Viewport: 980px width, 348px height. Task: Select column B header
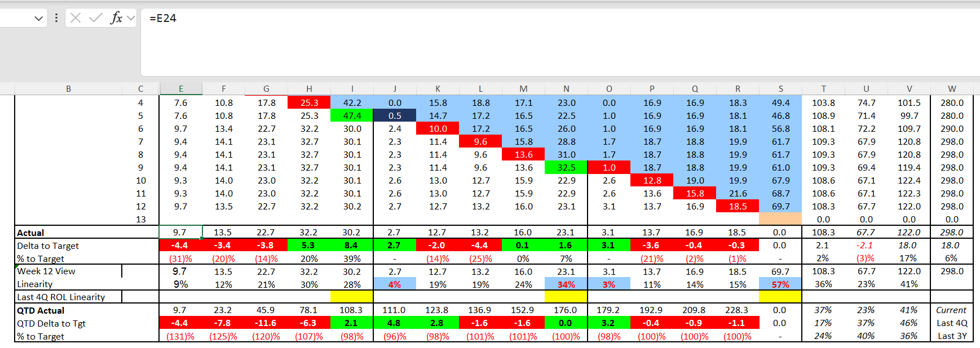tap(68, 89)
